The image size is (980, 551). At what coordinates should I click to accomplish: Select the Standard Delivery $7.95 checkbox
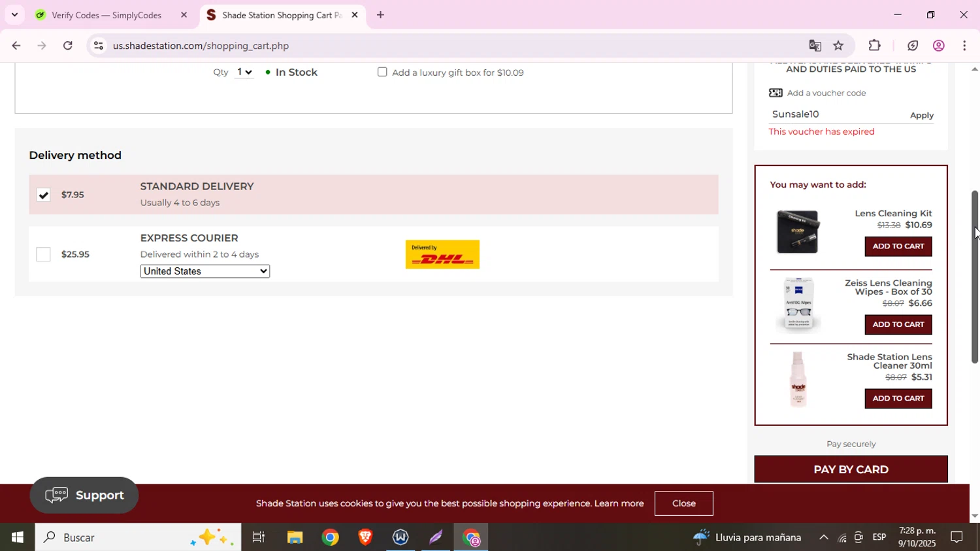43,195
